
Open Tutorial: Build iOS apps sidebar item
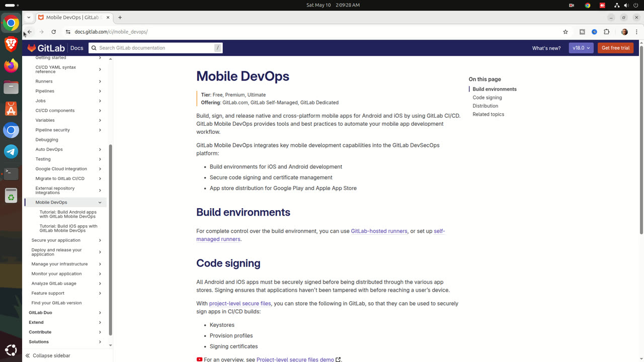coord(68,228)
